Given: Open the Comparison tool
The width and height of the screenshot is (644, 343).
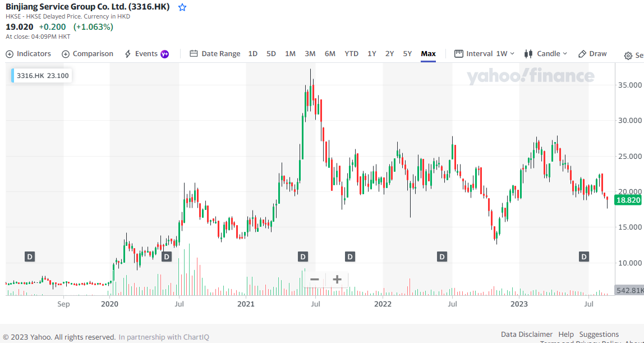Looking at the screenshot, I should 88,54.
